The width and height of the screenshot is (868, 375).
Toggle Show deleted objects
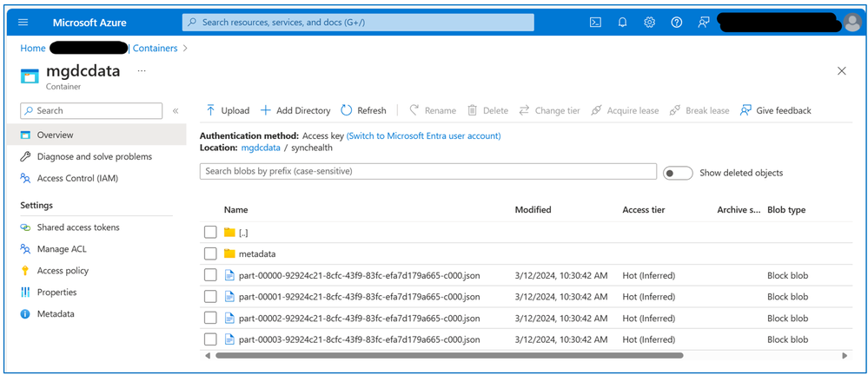click(x=678, y=173)
